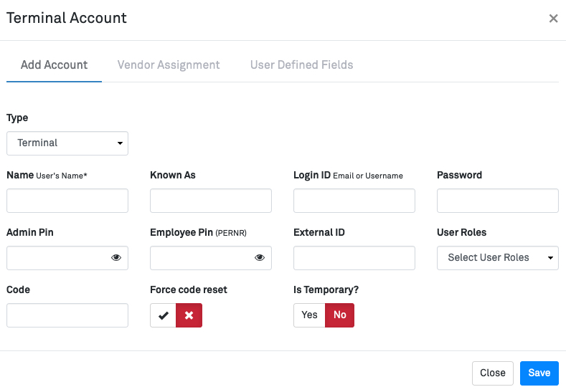
Task: Click into the Known As field
Action: click(211, 201)
